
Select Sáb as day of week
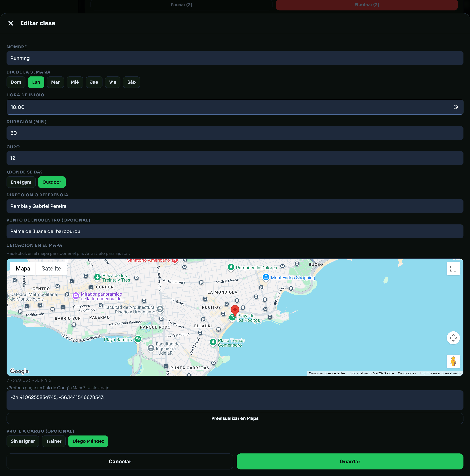click(132, 82)
